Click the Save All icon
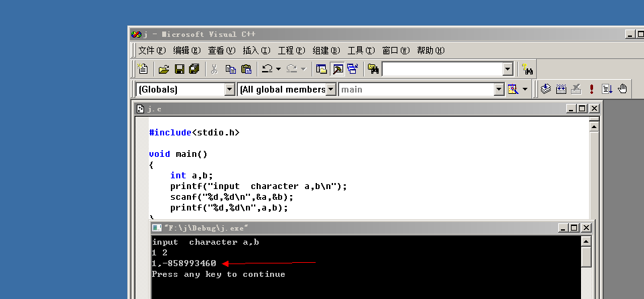644x299 pixels. tap(194, 69)
